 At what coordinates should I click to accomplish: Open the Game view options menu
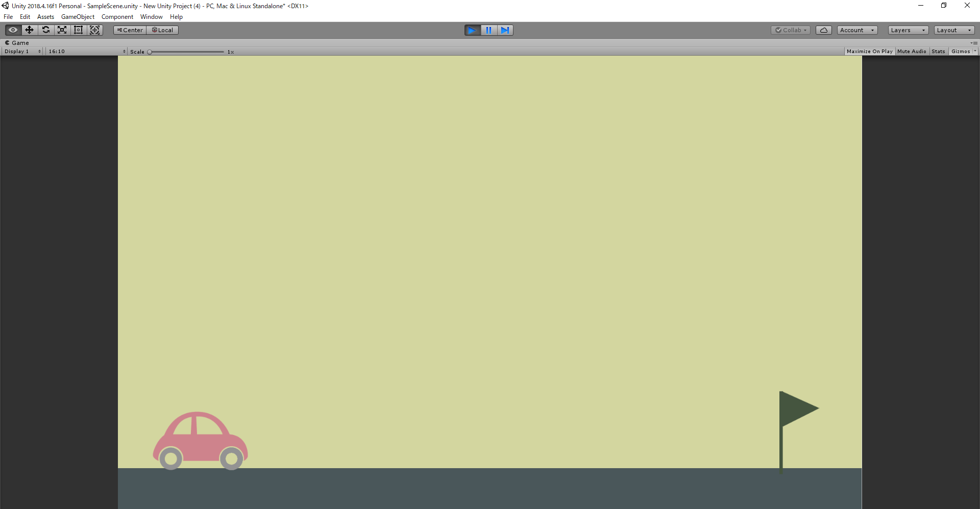point(975,43)
